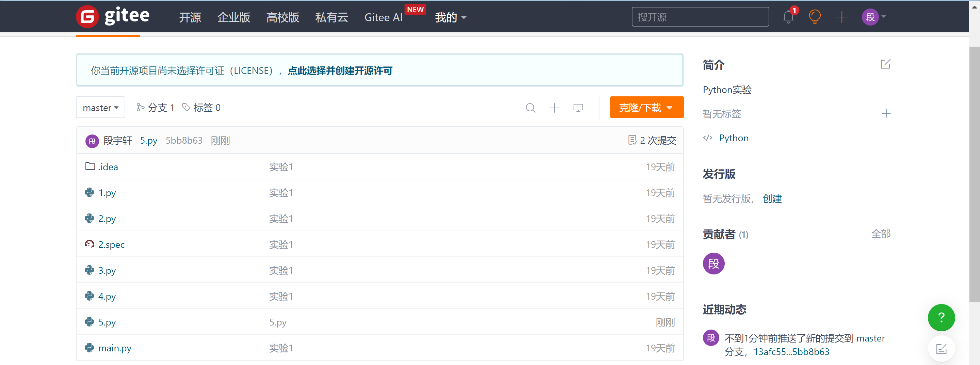Open the 开源 nav item
Screen dimensions: 980x365
(x=190, y=17)
